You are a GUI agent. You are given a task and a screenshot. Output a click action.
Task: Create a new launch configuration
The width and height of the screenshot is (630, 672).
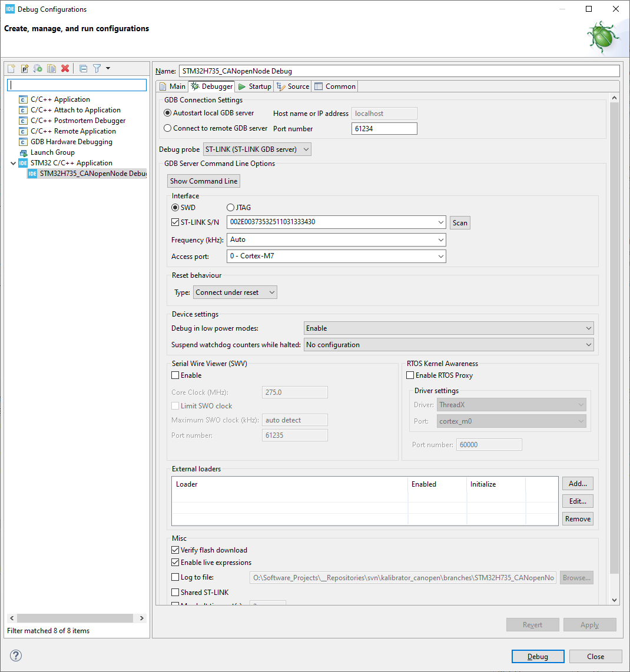(11, 68)
